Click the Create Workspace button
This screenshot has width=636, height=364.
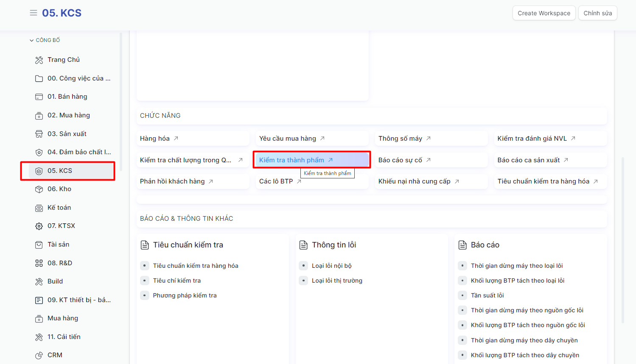[x=544, y=13]
